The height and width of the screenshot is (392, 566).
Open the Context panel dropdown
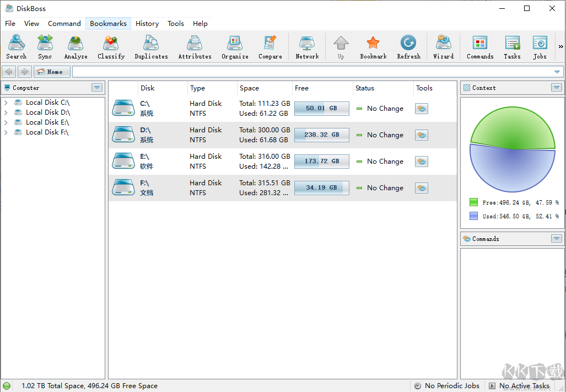[x=557, y=87]
